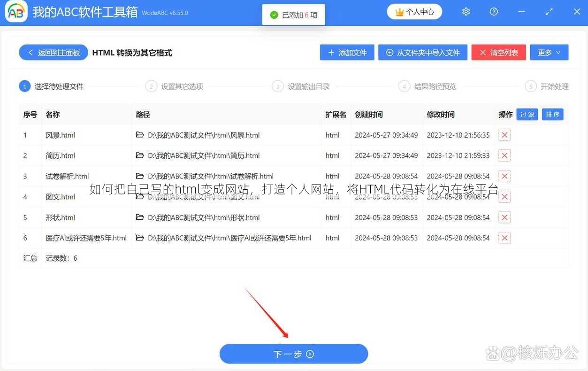Open folder icon for 简历.html path

click(x=140, y=155)
